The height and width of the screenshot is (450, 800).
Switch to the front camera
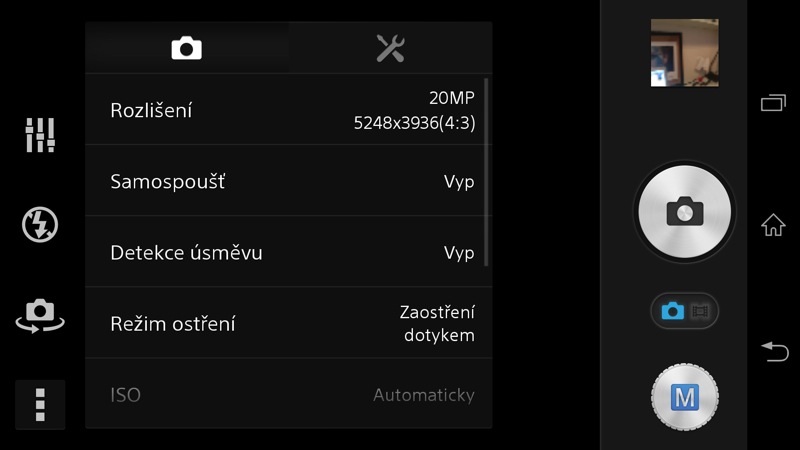click(x=40, y=316)
